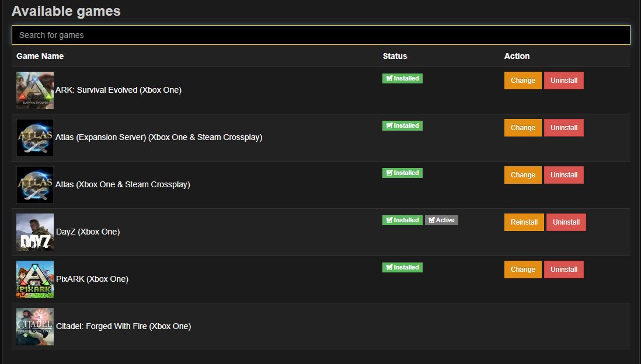Open the DayZ game thumbnail
The image size is (641, 364).
(x=35, y=232)
